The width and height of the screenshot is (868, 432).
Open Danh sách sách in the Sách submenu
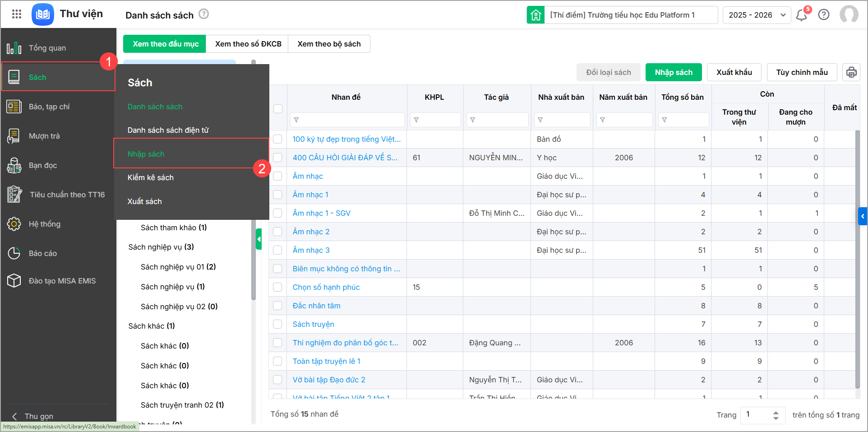click(155, 107)
